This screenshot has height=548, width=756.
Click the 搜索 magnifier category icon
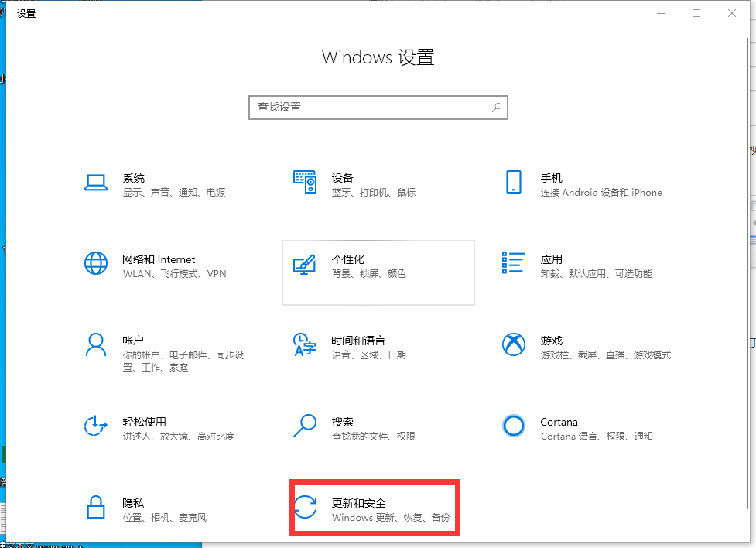[305, 426]
